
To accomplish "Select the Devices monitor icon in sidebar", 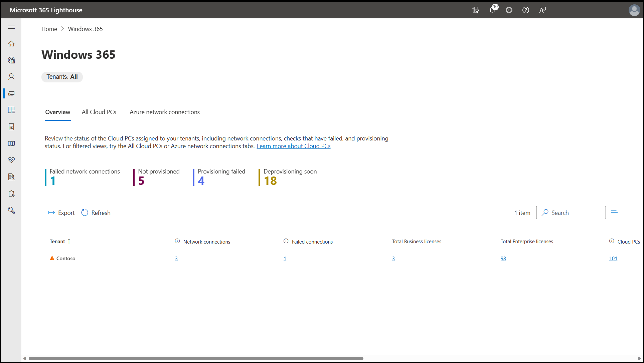I will [x=11, y=93].
